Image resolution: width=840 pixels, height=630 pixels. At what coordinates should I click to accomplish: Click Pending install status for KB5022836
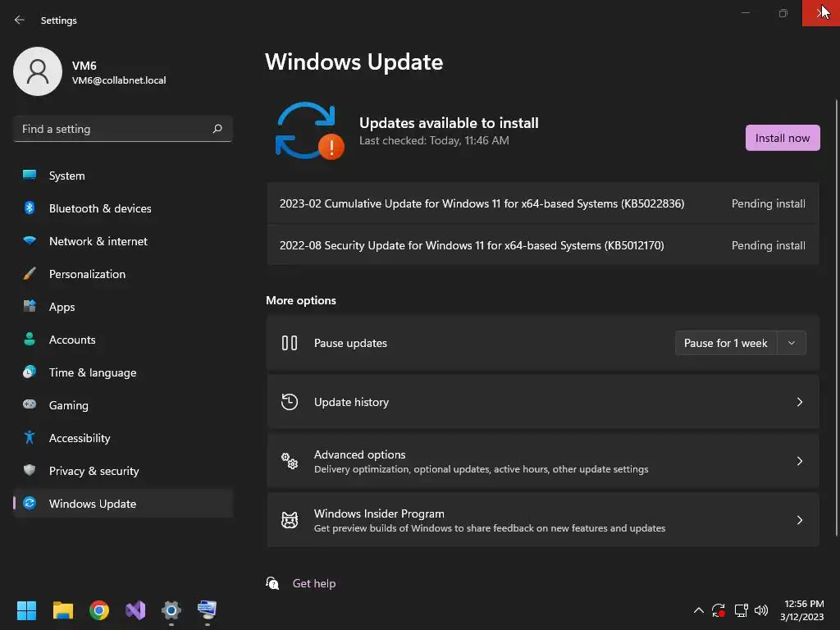click(x=768, y=203)
